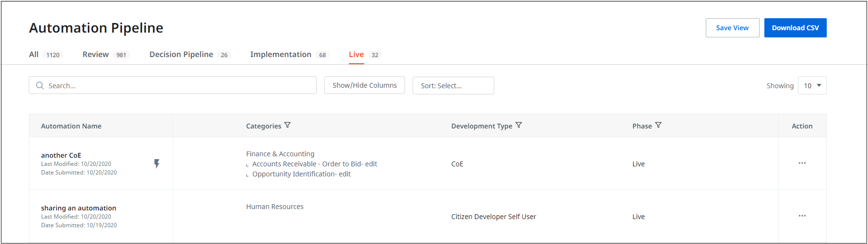Click the 26 count badge on Decision Pipeline

click(224, 55)
